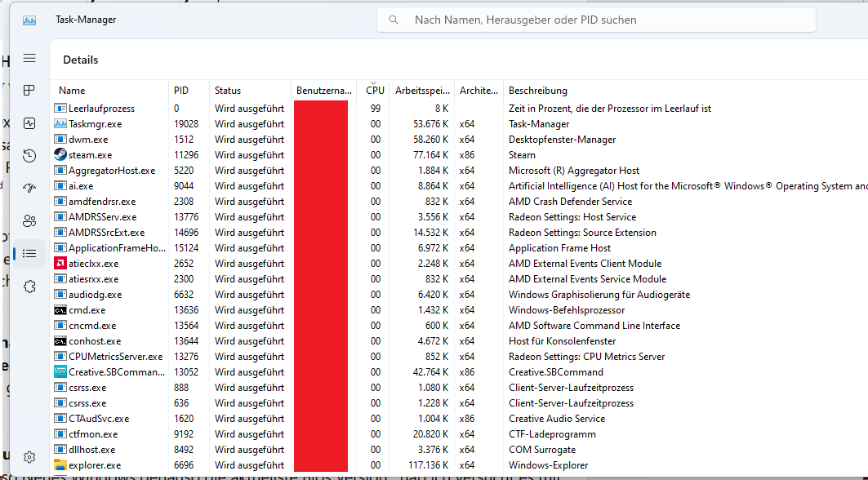868x480 pixels.
Task: Click the Details page heading
Action: (x=80, y=60)
